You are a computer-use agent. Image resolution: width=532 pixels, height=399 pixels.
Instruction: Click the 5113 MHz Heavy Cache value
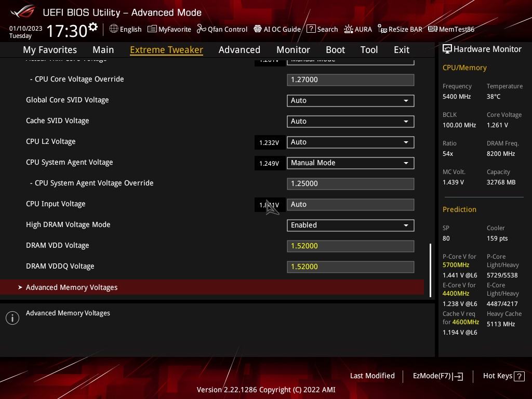tap(501, 324)
